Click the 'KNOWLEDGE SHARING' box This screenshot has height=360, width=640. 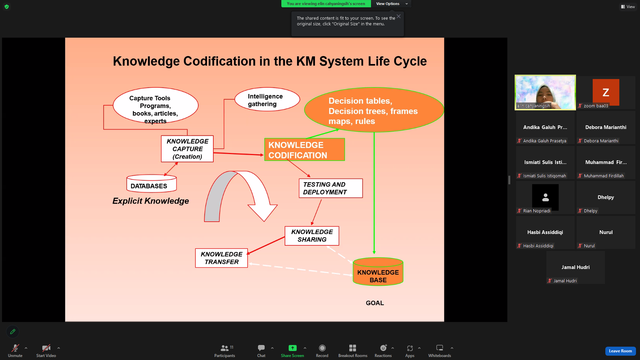(x=312, y=236)
